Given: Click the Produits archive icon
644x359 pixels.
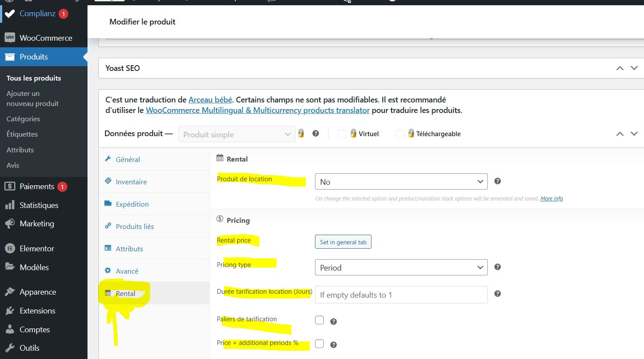Looking at the screenshot, I should (x=10, y=57).
